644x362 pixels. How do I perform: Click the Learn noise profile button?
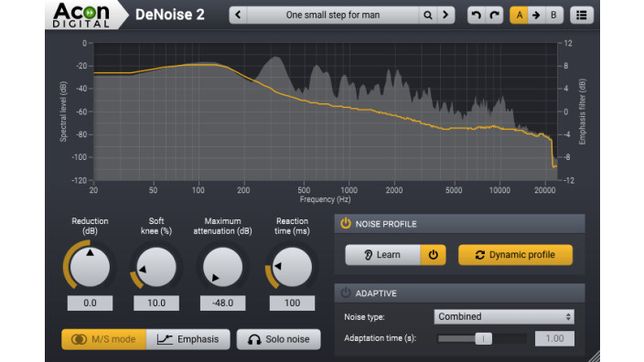[382, 255]
